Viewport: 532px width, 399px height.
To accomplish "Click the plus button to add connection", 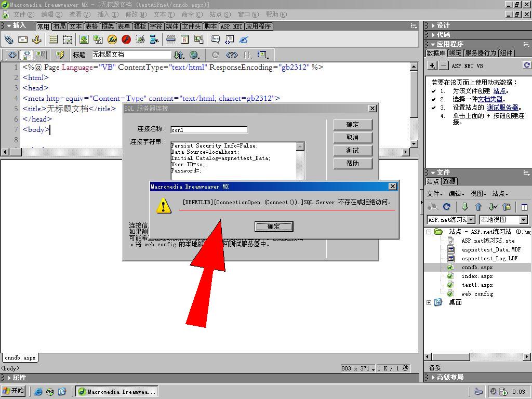I will coord(432,66).
